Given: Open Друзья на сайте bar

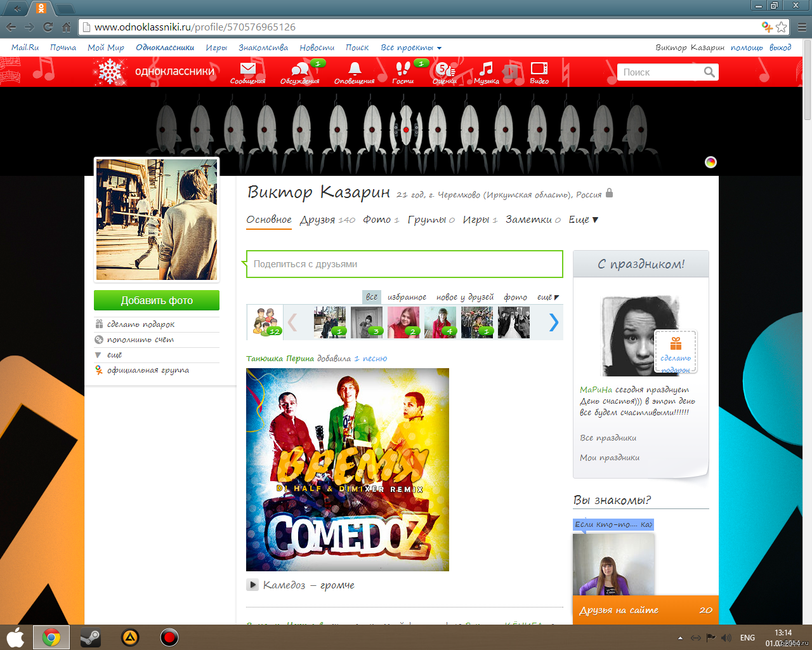Looking at the screenshot, I should pyautogui.click(x=646, y=610).
